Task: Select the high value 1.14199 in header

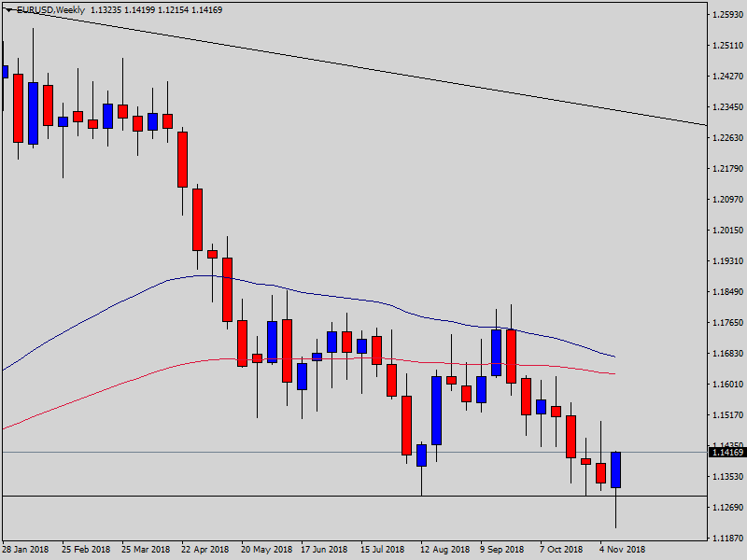Action: [139, 10]
